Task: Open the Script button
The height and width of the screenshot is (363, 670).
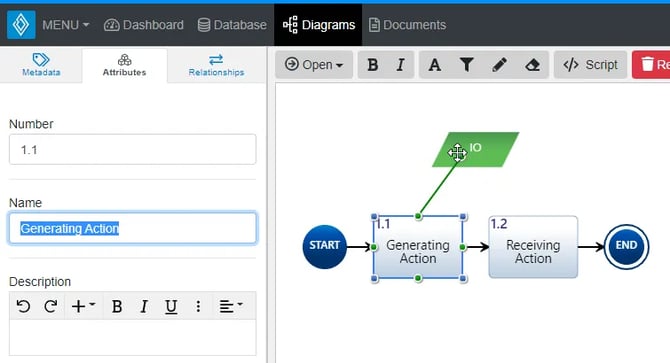Action: click(591, 65)
